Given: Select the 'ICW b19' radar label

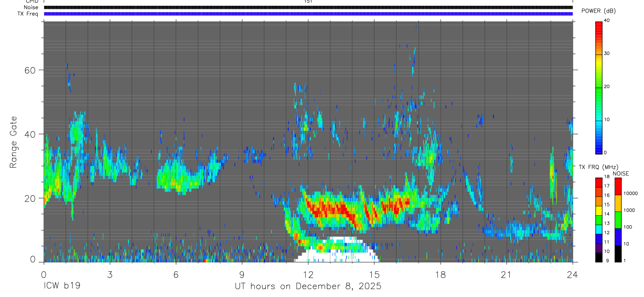Looking at the screenshot, I should (61, 287).
